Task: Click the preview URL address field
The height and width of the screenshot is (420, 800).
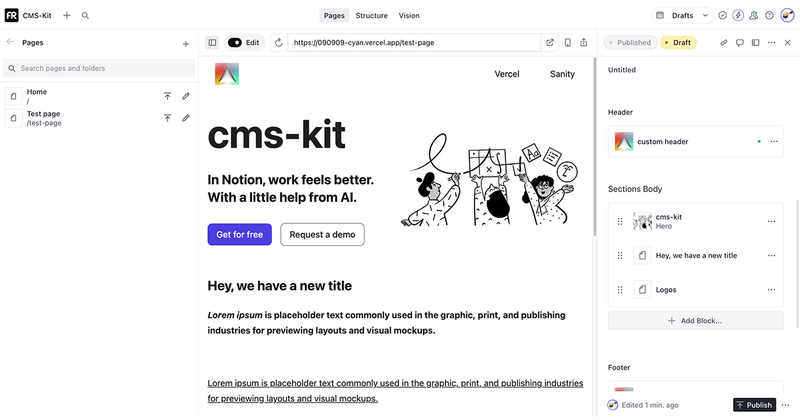Action: click(x=414, y=42)
